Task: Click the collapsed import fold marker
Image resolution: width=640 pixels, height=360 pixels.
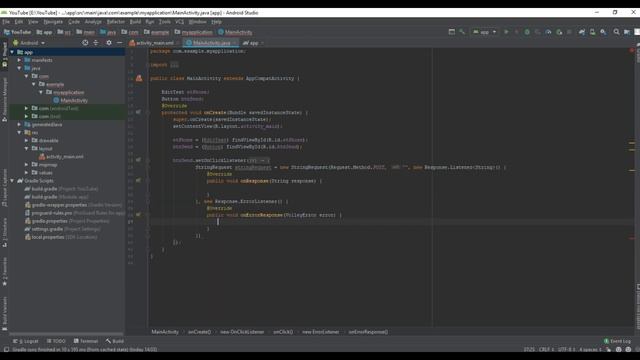Action: [174, 64]
